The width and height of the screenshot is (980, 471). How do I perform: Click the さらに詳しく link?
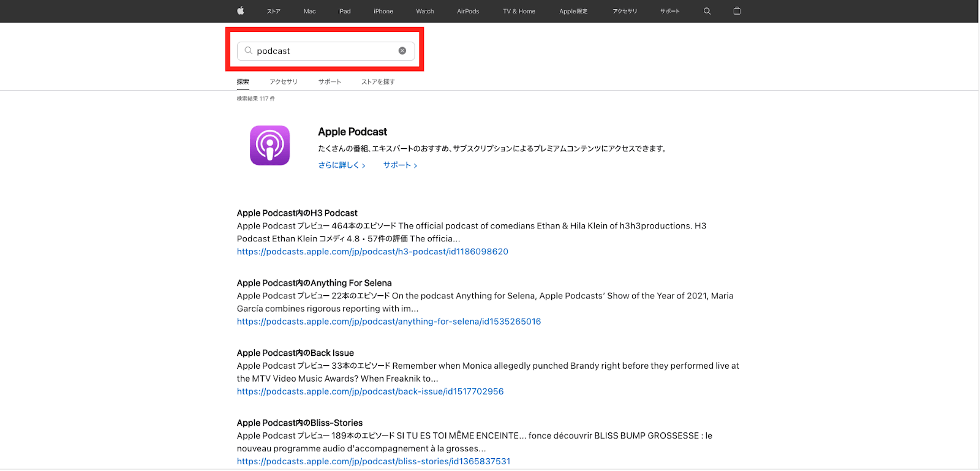pos(342,165)
